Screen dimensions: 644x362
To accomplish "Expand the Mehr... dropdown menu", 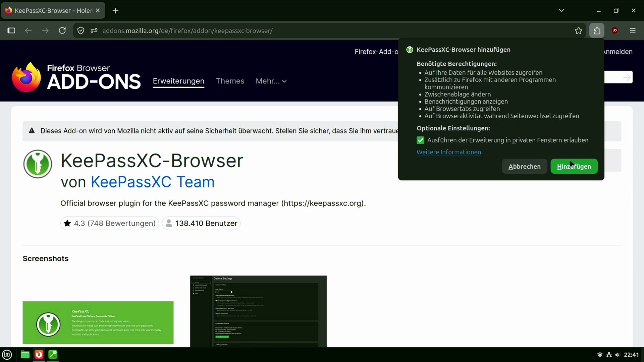I will click(271, 81).
